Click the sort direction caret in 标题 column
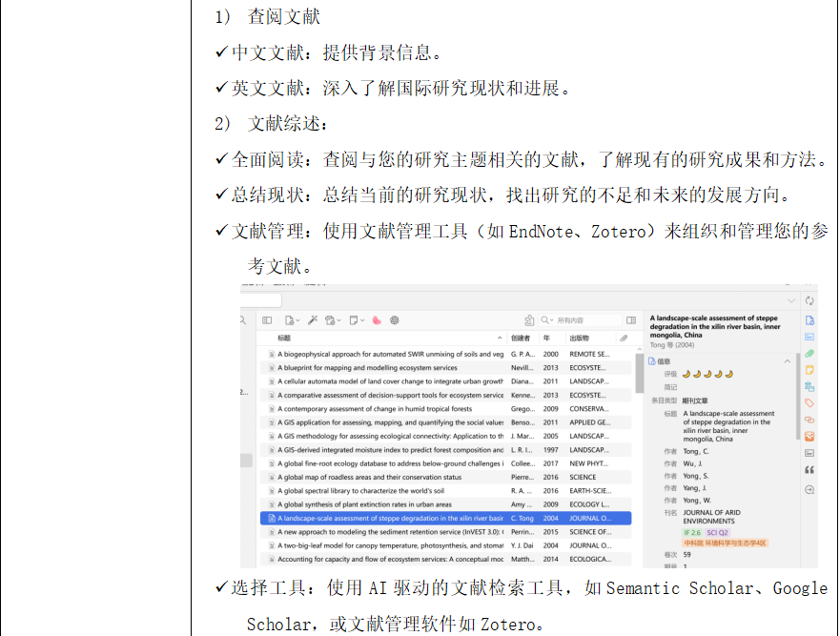This screenshot has width=840, height=636. [x=500, y=339]
